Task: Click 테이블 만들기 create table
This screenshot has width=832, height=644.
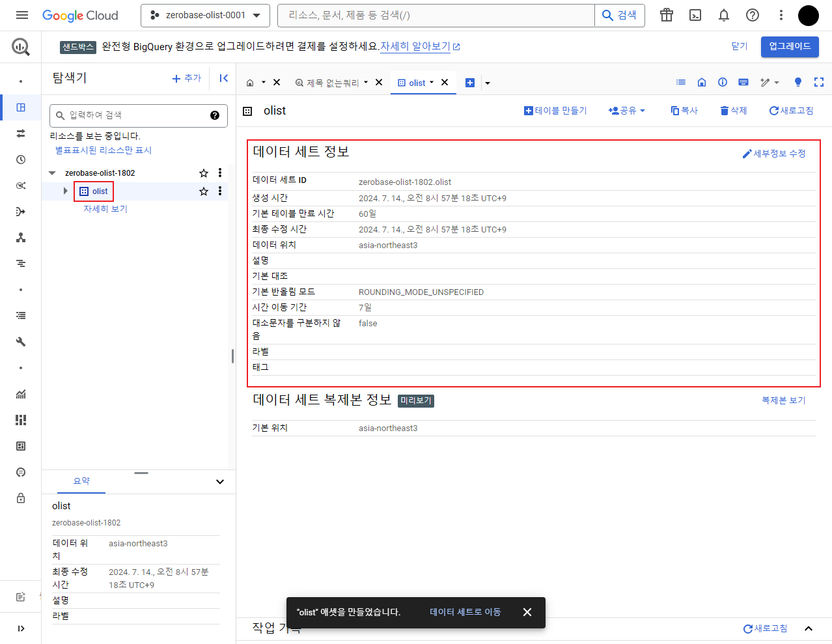Action: point(555,111)
